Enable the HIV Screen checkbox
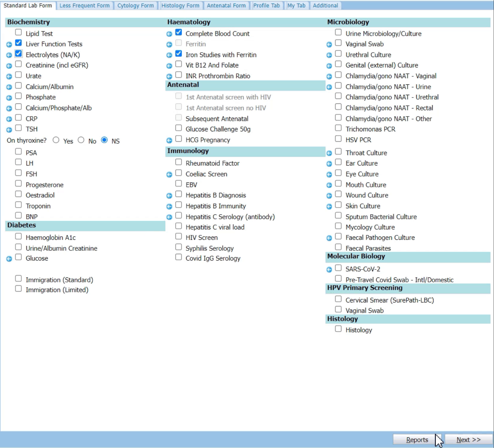This screenshot has height=448, width=494. click(x=178, y=236)
